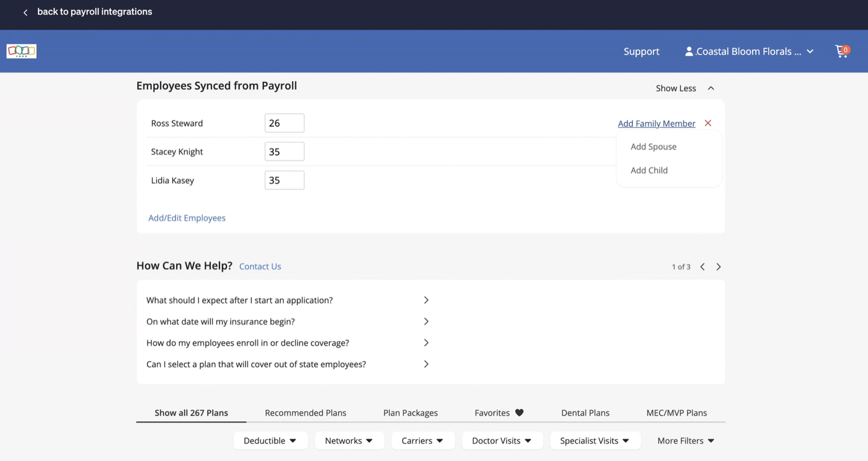Open Carriers filter dropdown
Viewport: 868px width, 461px height.
click(423, 441)
